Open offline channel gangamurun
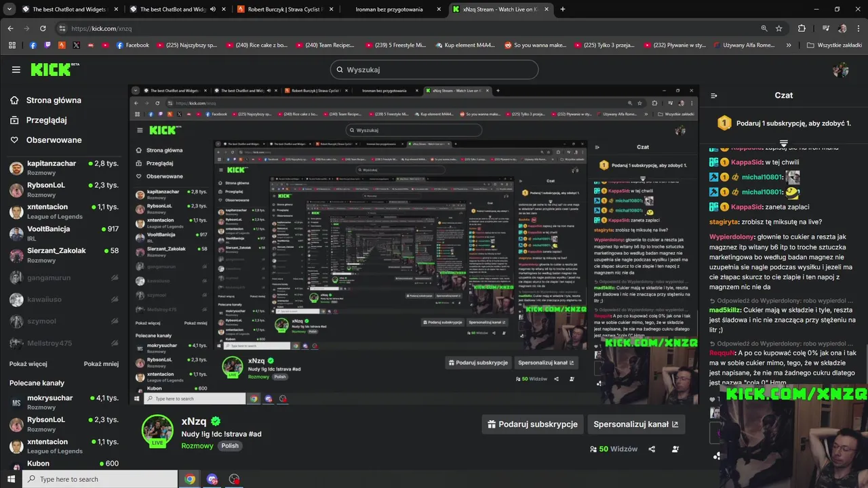The width and height of the screenshot is (868, 488). point(64,278)
